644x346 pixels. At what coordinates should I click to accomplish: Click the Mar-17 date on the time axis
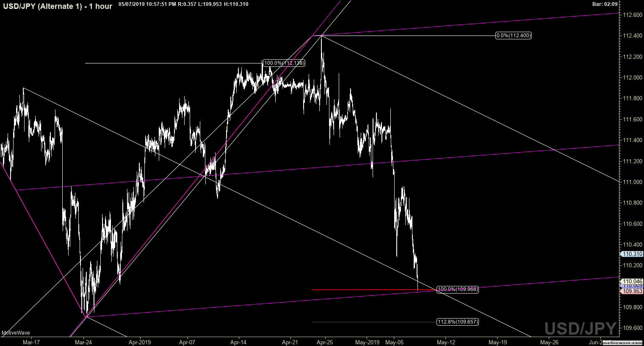click(31, 342)
